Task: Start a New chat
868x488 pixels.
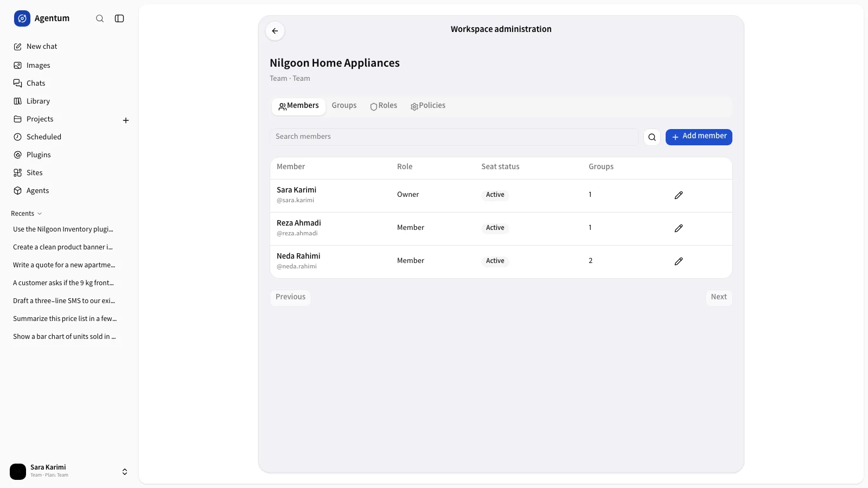Action: point(69,47)
